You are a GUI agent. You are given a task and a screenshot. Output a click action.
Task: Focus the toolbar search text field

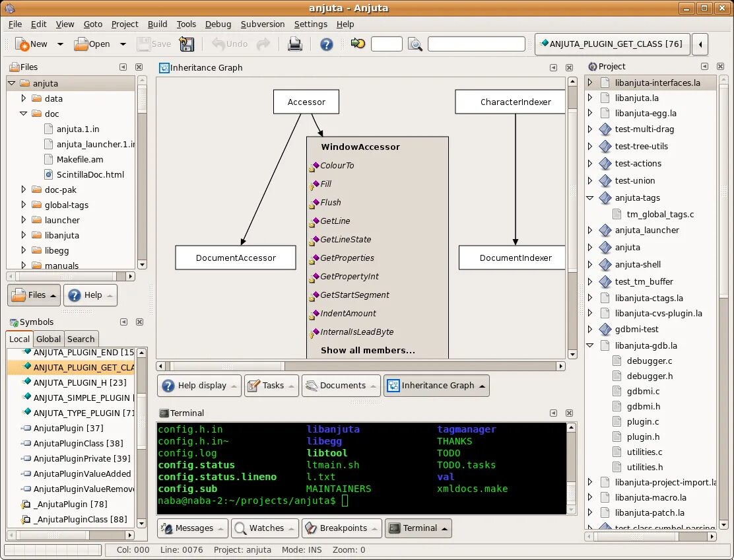476,44
